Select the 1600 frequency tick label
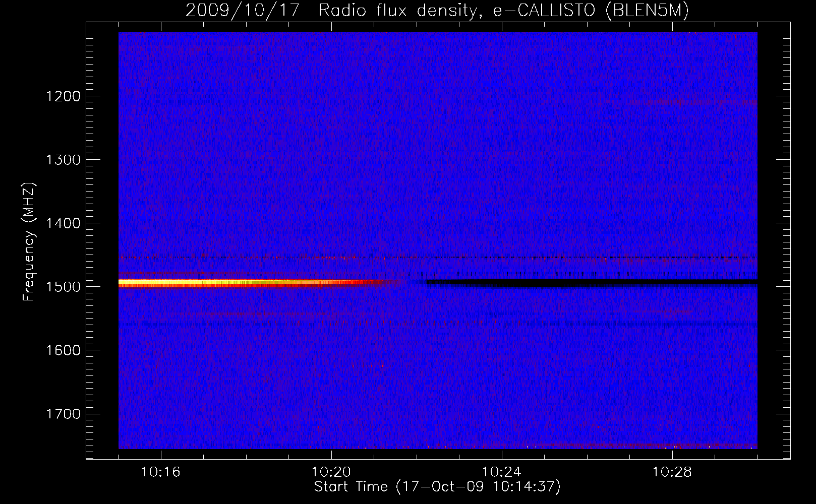The image size is (816, 504). [63, 350]
